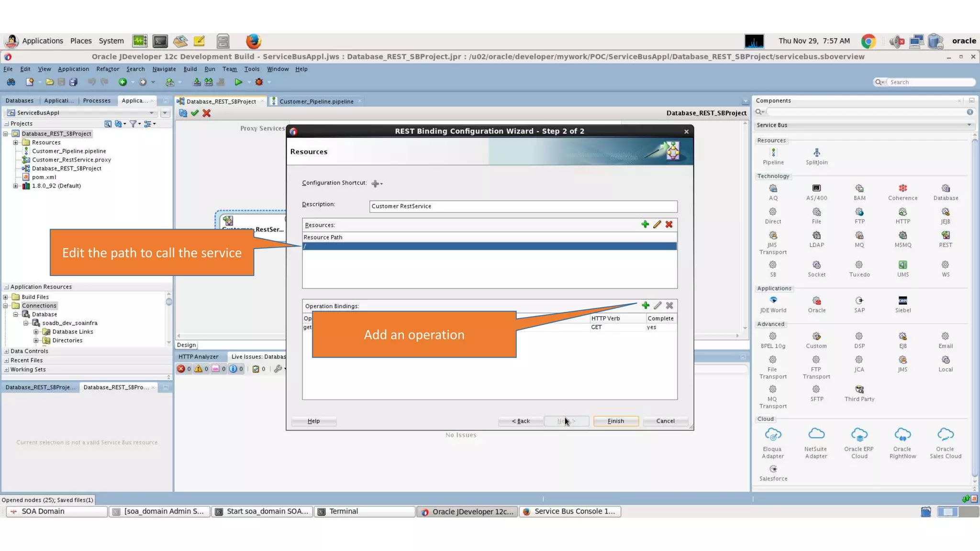Click the main Search field
The image size is (980, 551).
(930, 82)
